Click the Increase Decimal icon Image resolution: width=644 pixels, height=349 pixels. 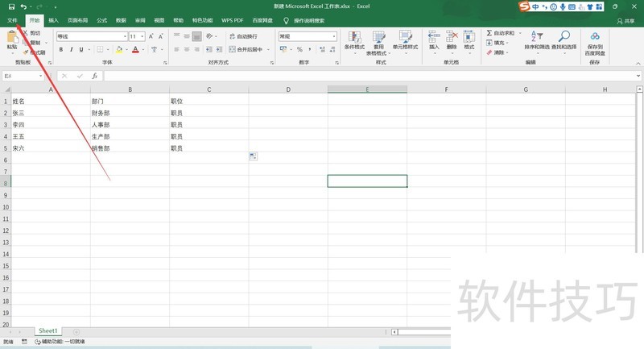point(323,49)
